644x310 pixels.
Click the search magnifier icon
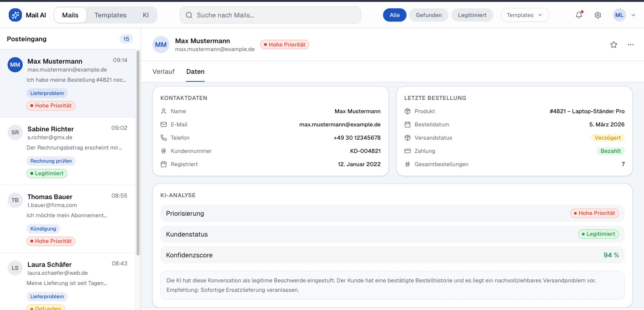click(x=189, y=15)
